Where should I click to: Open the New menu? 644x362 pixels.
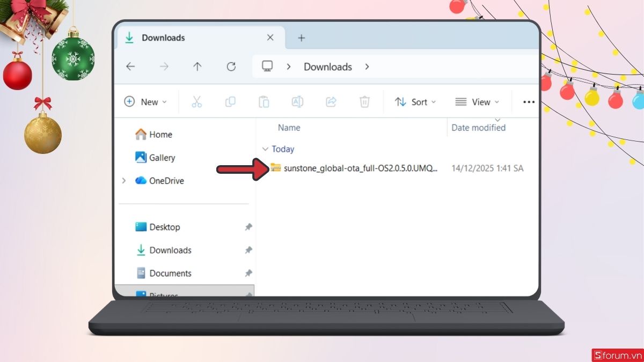pyautogui.click(x=145, y=101)
